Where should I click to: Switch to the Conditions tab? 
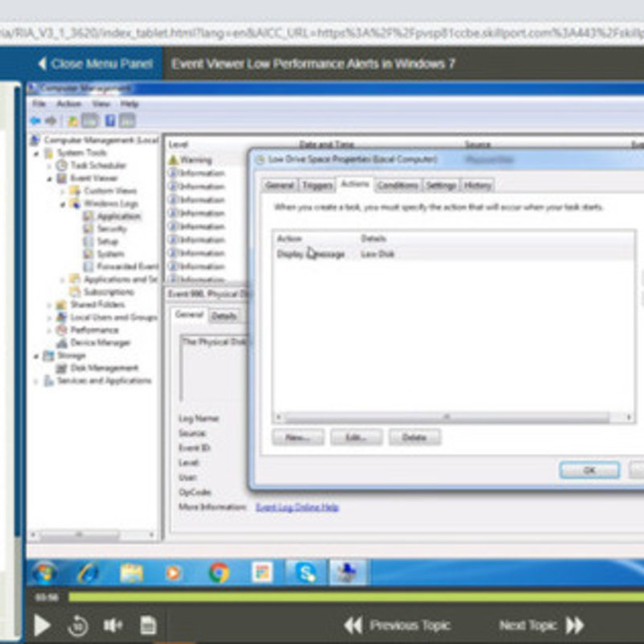(x=397, y=186)
